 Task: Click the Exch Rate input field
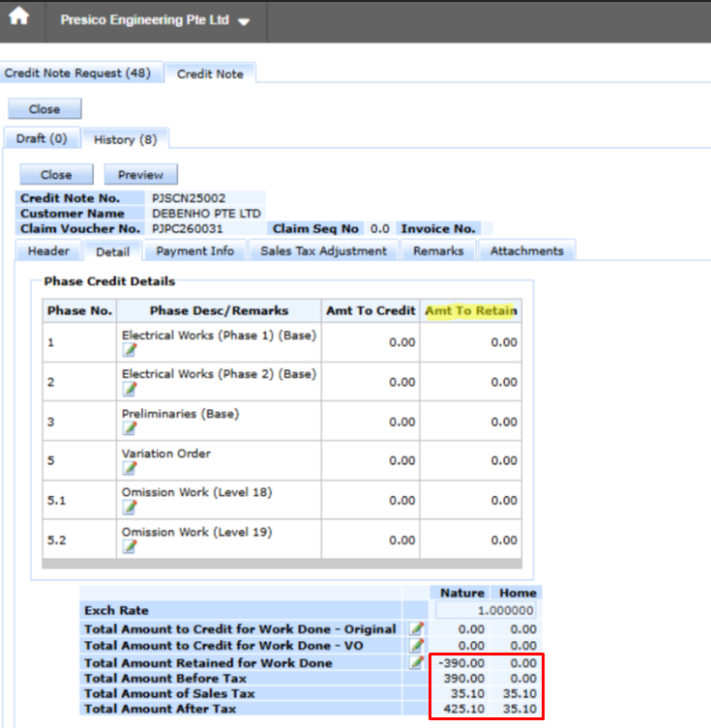[486, 611]
